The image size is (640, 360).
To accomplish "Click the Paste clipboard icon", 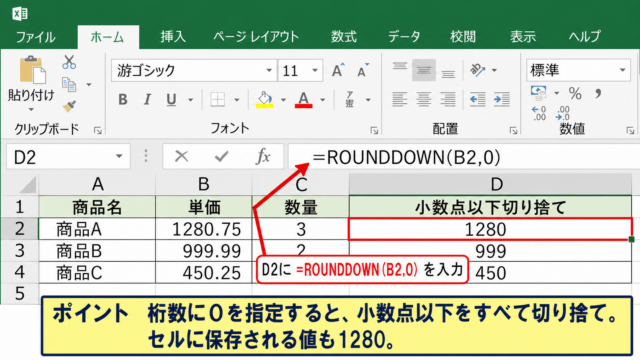I will click(32, 69).
